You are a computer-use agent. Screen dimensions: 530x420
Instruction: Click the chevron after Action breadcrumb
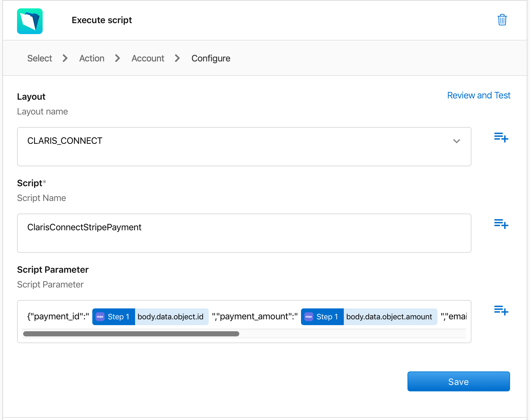tap(118, 58)
